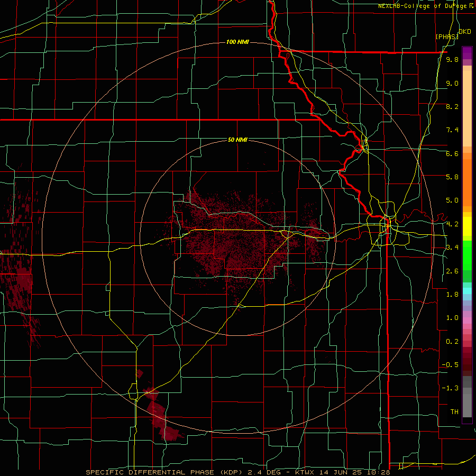Click the 1.0 color scale value
This screenshot has width=476, height=476.
[x=452, y=318]
